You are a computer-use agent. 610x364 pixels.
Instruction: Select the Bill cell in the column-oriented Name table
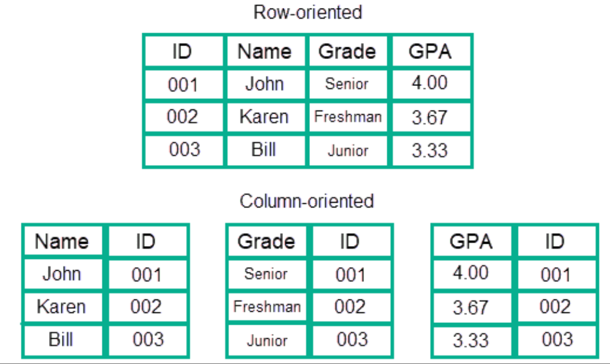[61, 339]
